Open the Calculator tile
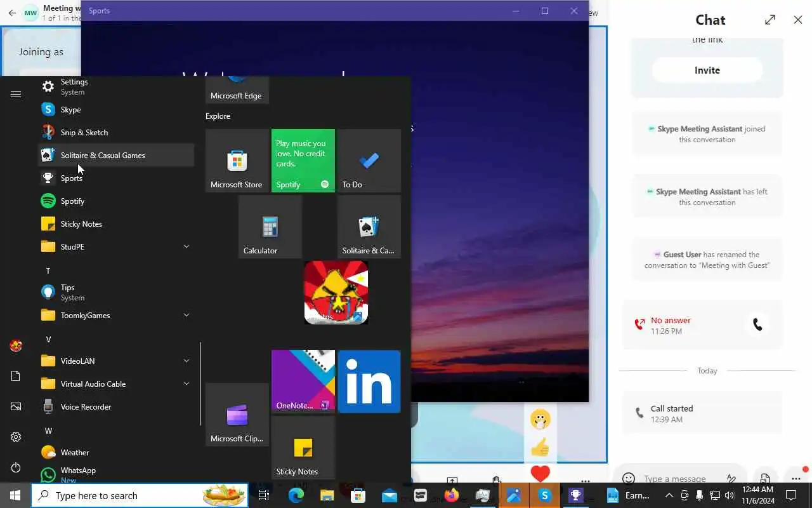Viewport: 812px width, 508px height. coord(270,227)
